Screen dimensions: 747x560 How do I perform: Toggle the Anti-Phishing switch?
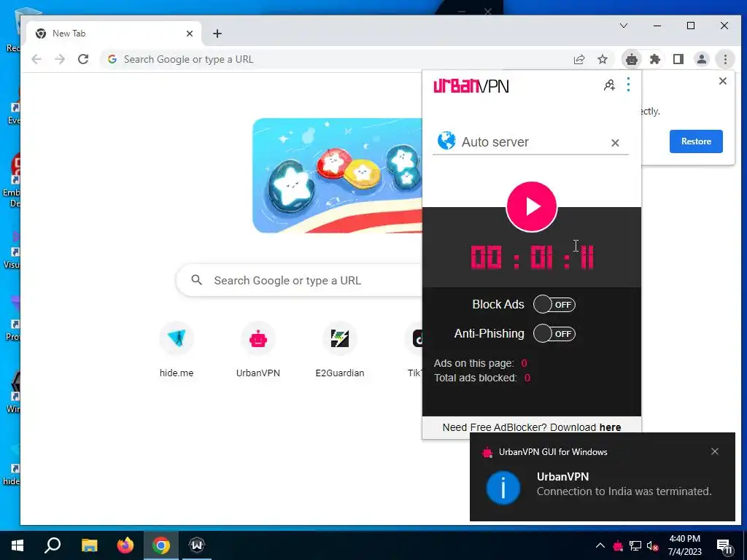554,334
